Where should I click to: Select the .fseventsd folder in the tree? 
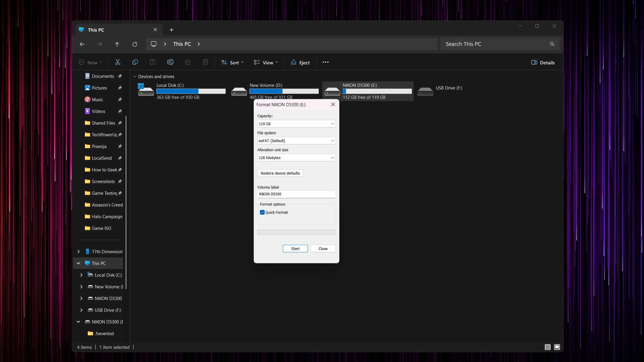click(101, 334)
